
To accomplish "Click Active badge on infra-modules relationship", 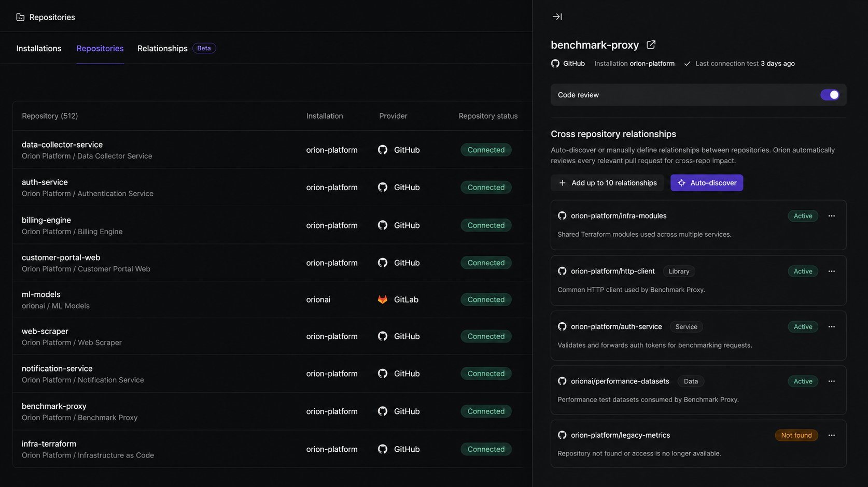I will click(x=803, y=216).
